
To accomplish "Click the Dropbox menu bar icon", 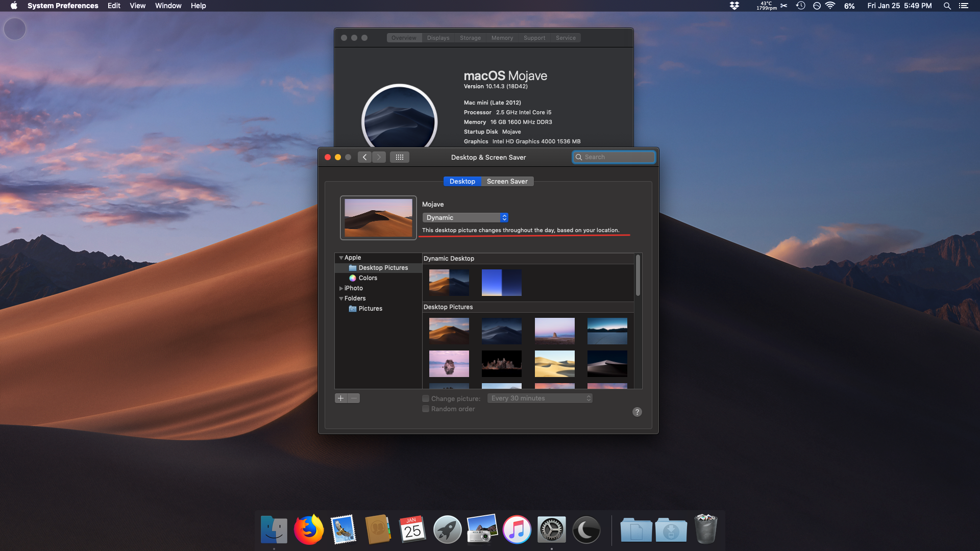I will (x=734, y=6).
